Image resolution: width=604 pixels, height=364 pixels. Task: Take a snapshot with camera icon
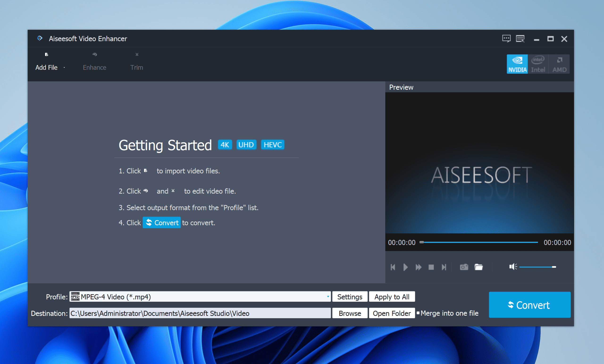coord(464,267)
